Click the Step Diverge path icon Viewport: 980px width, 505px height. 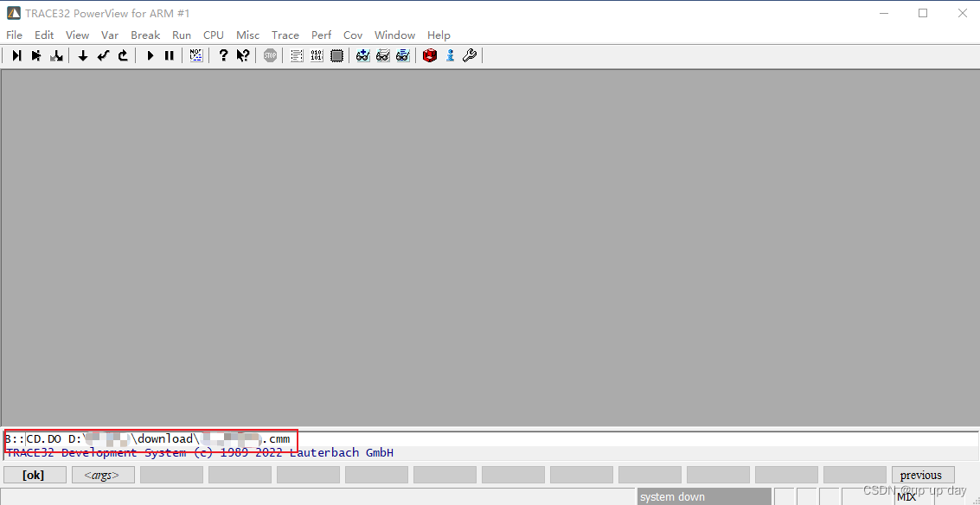(x=57, y=55)
